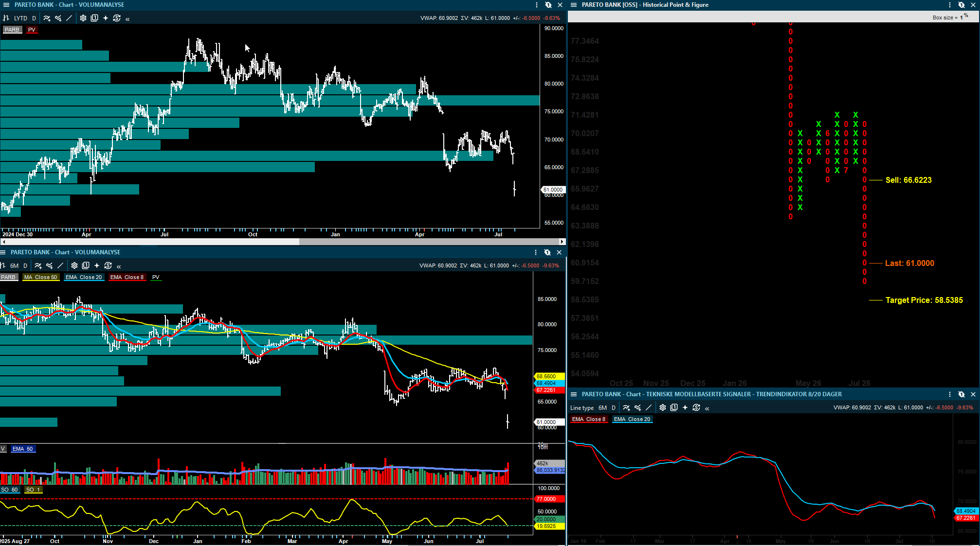The width and height of the screenshot is (980, 546).
Task: Open hamburger menu of Trendindikator chart
Action: pos(574,394)
